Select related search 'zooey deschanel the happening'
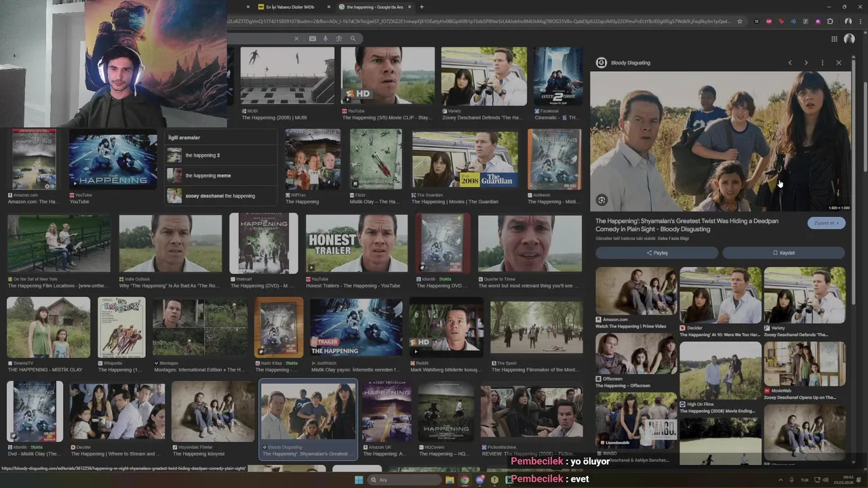This screenshot has width=868, height=488. pyautogui.click(x=220, y=196)
